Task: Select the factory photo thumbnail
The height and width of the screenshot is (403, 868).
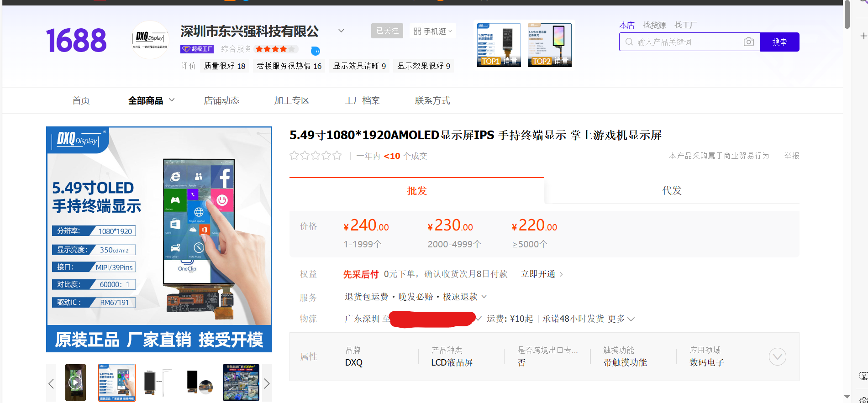Action: tap(241, 382)
